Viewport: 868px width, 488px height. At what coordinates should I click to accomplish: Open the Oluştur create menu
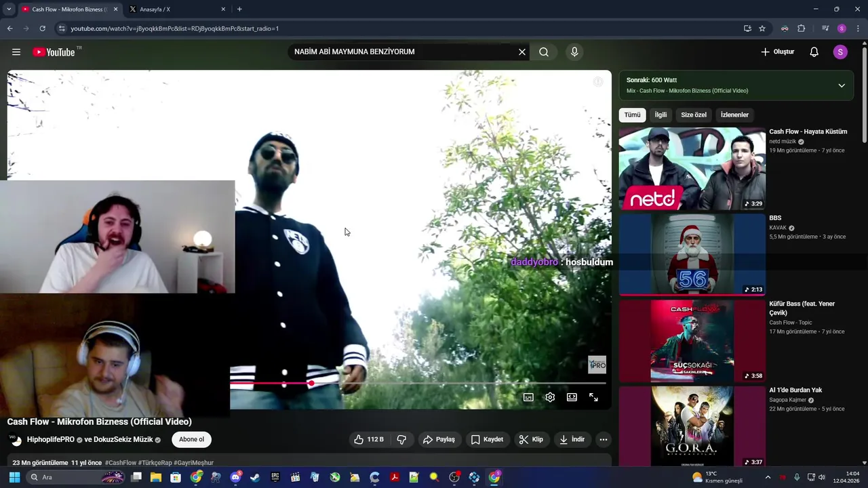777,52
